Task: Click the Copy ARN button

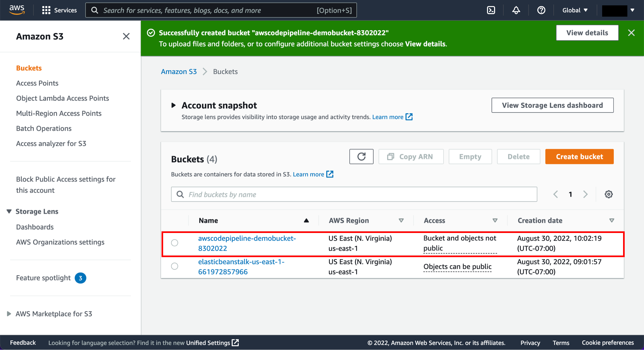Action: point(411,156)
